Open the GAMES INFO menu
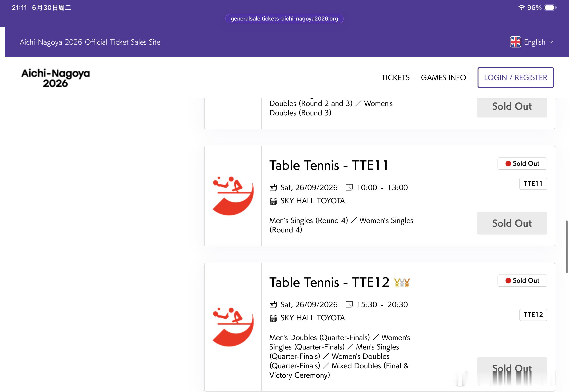 443,78
